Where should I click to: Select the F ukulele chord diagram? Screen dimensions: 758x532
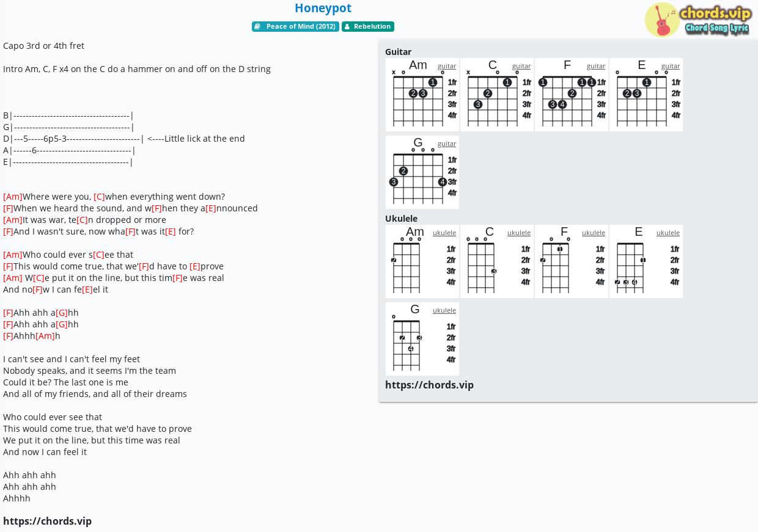click(572, 261)
